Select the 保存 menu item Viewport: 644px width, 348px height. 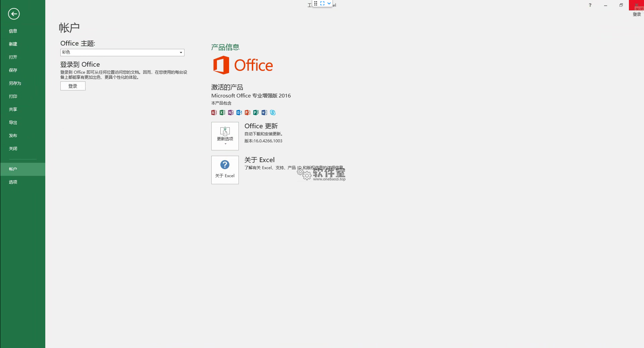(22, 70)
